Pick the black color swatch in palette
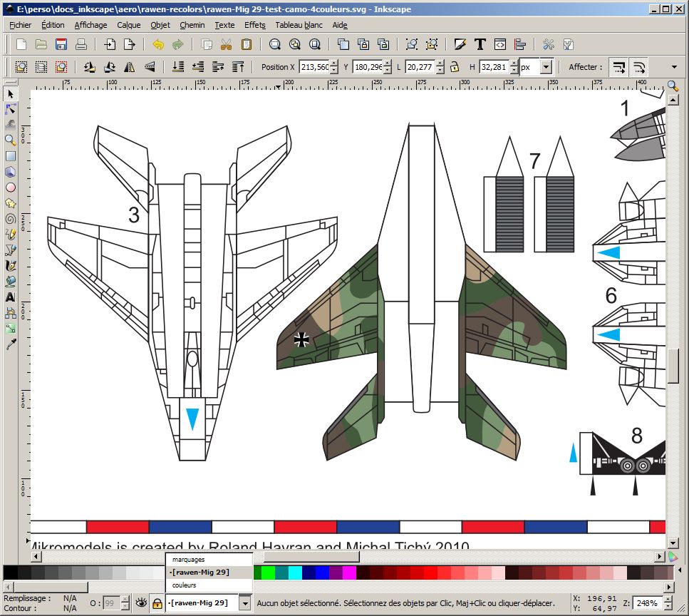The width and height of the screenshot is (689, 616). (x=11, y=573)
